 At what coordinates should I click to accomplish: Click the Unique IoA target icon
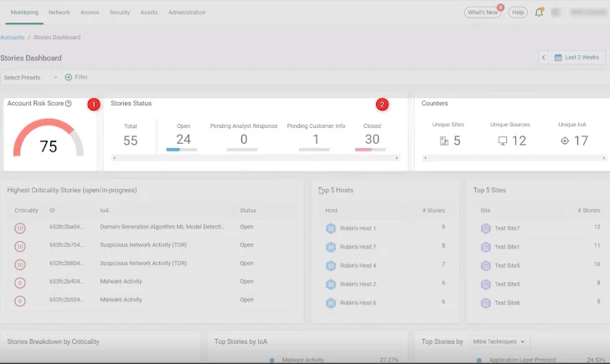click(564, 141)
